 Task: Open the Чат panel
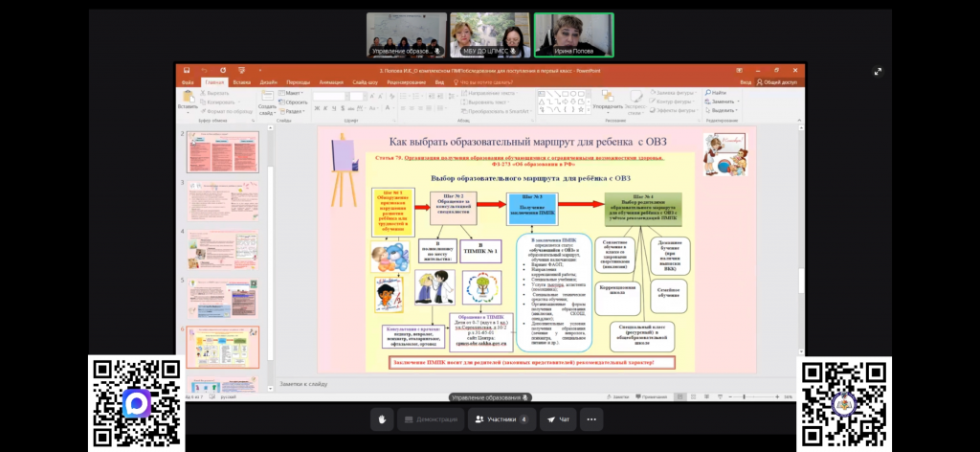click(x=558, y=419)
